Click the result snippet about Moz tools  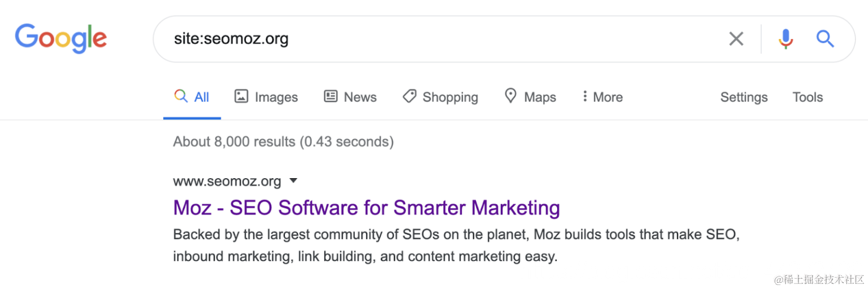click(457, 245)
